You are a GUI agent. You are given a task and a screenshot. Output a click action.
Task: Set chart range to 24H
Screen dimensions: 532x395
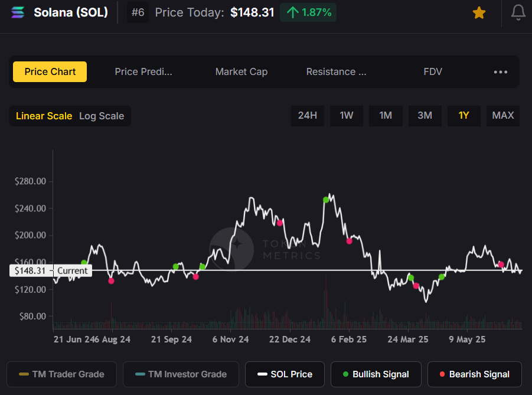(308, 116)
